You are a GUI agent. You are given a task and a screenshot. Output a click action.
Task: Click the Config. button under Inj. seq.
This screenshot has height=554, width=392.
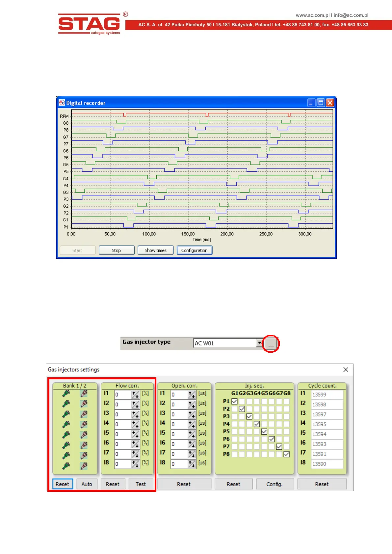tap(274, 484)
